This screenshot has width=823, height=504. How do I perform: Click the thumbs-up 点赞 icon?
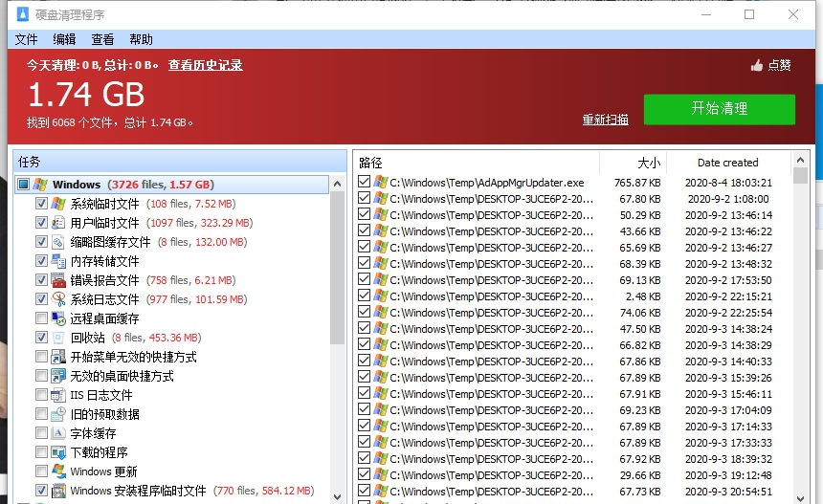(756, 66)
